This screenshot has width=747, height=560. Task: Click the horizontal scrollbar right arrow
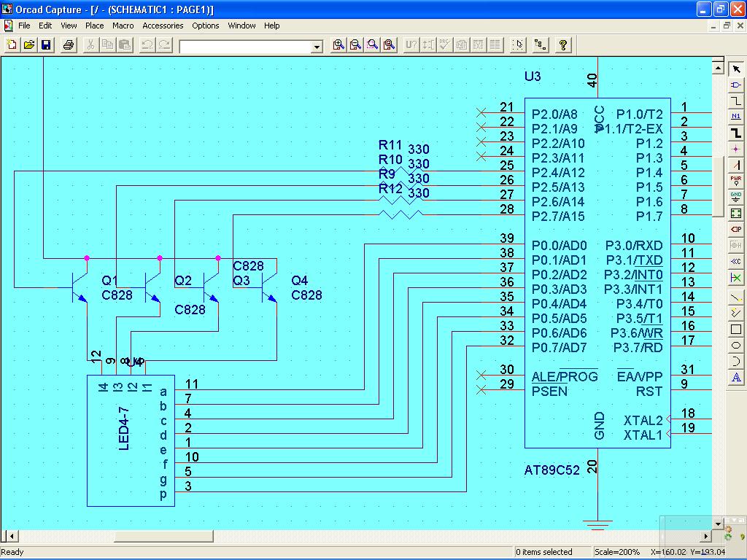[706, 536]
